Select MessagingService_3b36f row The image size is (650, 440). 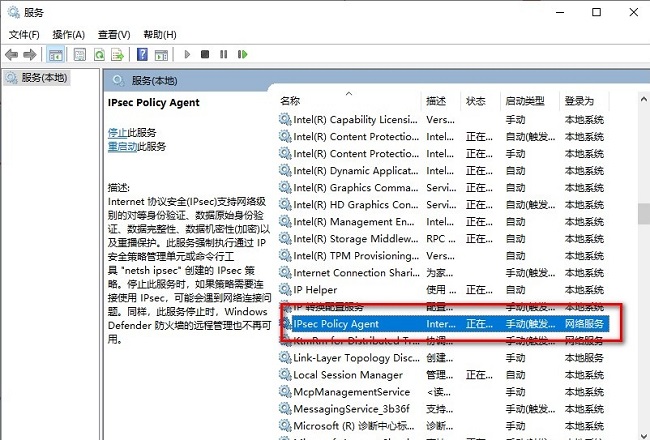443,408
